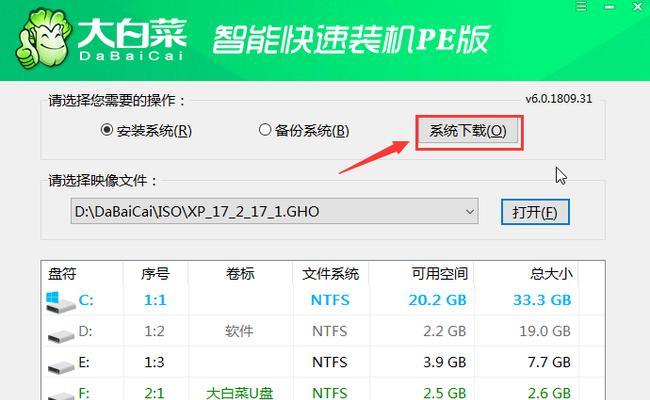This screenshot has height=400, width=650.
Task: Close the DaBaiCai installer window
Action: click(638, 6)
